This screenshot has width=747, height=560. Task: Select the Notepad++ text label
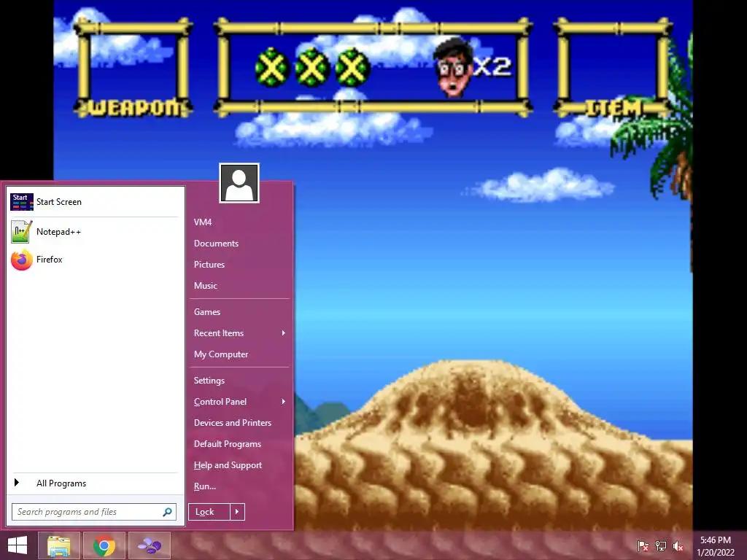[x=58, y=232]
